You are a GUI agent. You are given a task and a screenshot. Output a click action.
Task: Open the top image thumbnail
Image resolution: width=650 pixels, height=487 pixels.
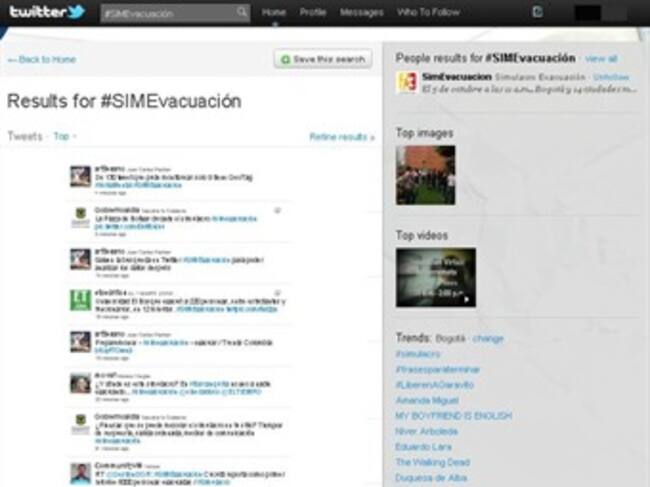tap(425, 175)
